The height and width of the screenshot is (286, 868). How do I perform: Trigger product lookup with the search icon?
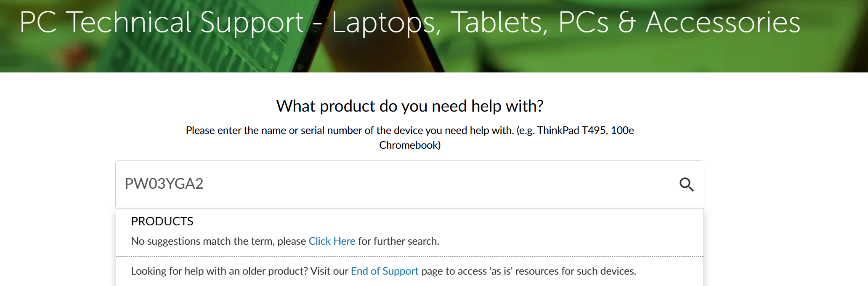click(687, 184)
